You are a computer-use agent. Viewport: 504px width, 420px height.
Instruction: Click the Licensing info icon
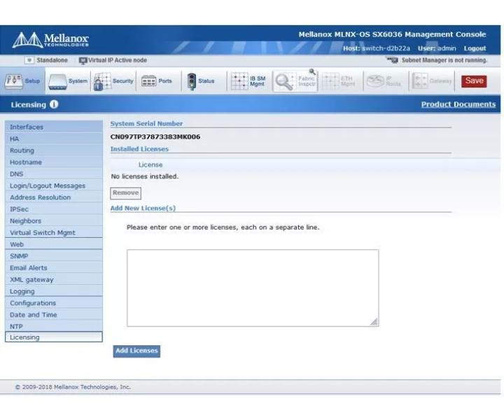[x=54, y=104]
